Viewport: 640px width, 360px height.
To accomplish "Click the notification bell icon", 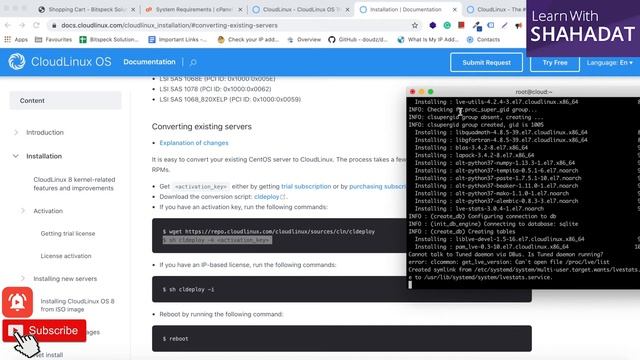I will [x=17, y=302].
